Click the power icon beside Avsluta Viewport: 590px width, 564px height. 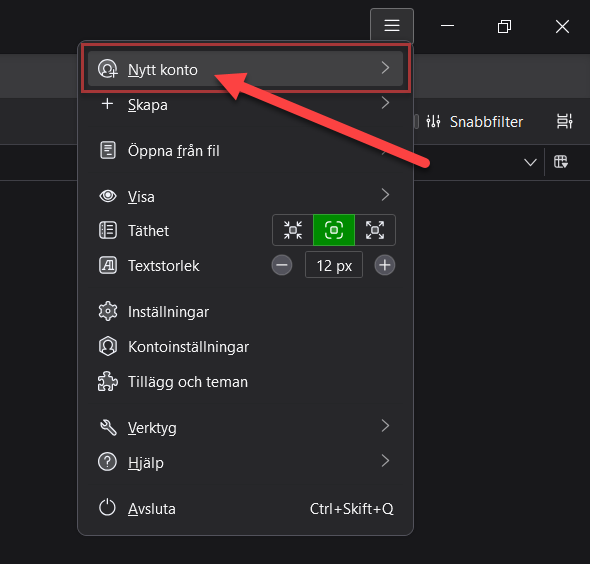click(107, 507)
